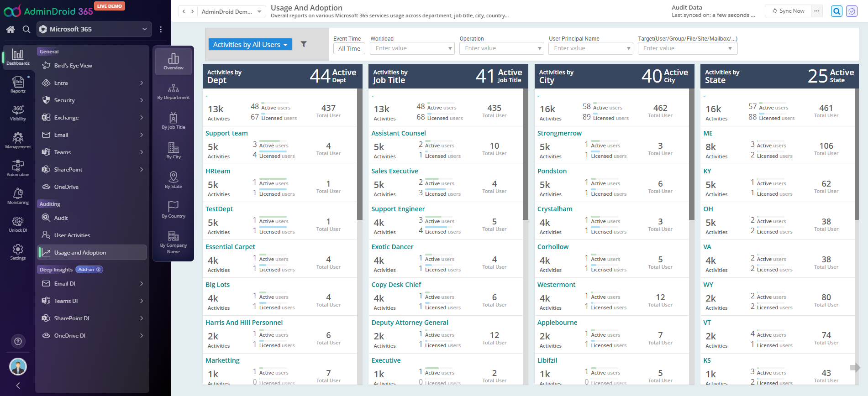Screen dimensions: 868x396
Task: Select the By Job Title view
Action: [174, 121]
